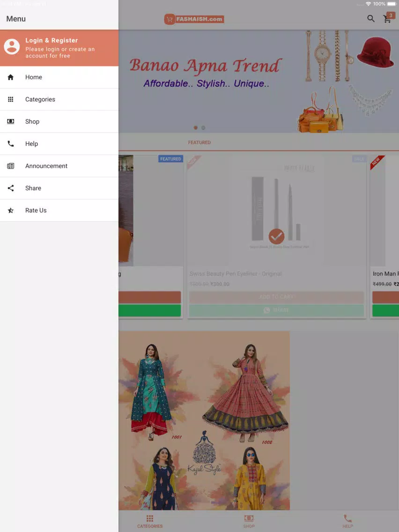
Task: Go to Shop in bottom navigation
Action: (249, 522)
